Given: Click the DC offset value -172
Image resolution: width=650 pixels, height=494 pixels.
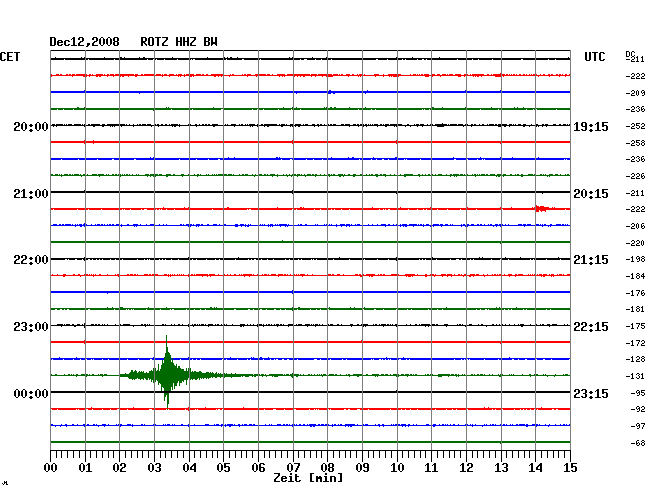Looking at the screenshot, I should pos(635,343).
